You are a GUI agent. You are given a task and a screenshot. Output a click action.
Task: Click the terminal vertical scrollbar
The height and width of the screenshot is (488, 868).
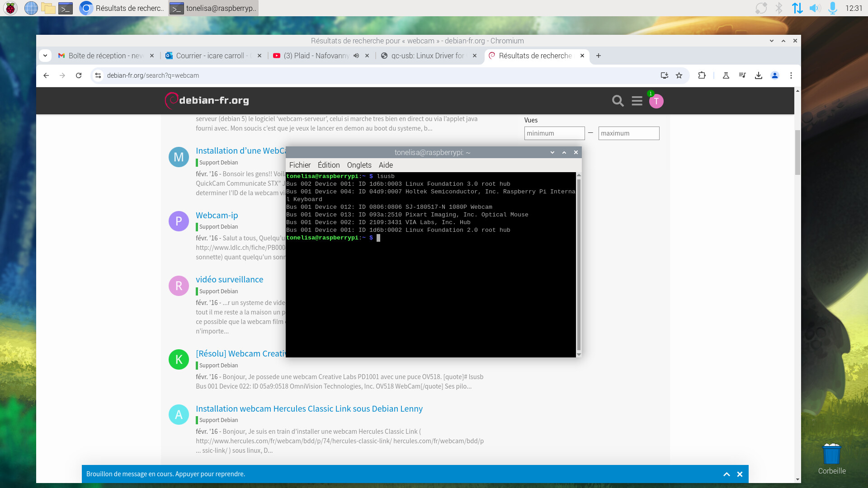point(579,264)
